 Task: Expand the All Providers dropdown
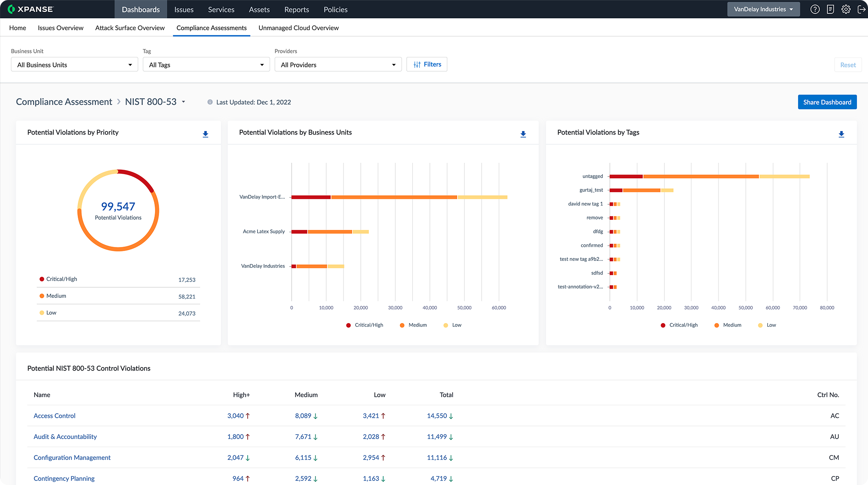338,65
